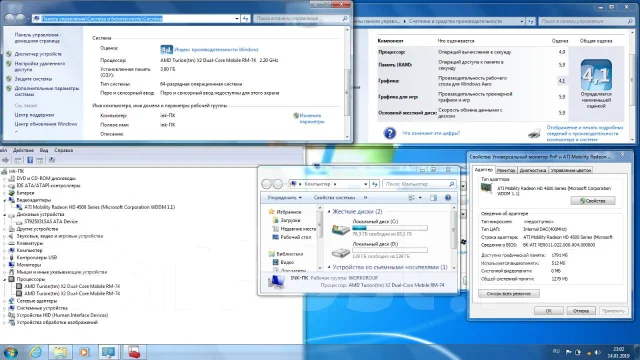Click the volume speaker icon in system tray
The width and height of the screenshot is (640, 360).
click(x=597, y=352)
